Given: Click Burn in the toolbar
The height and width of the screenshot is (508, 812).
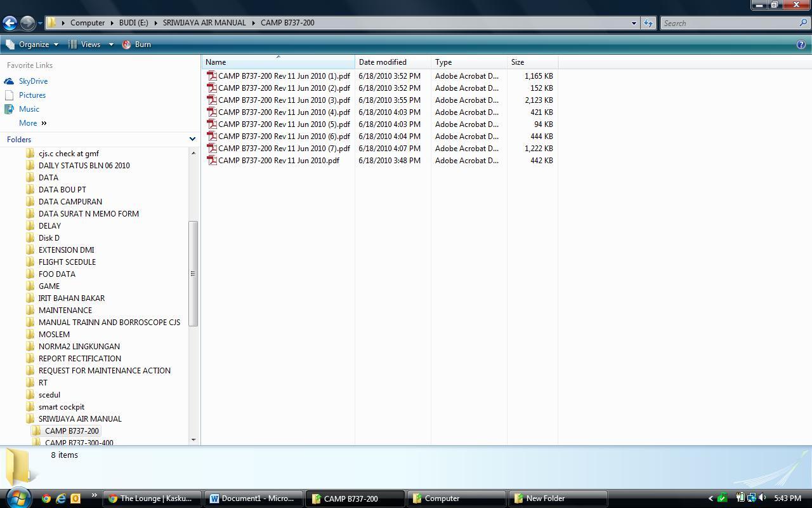Looking at the screenshot, I should point(136,44).
